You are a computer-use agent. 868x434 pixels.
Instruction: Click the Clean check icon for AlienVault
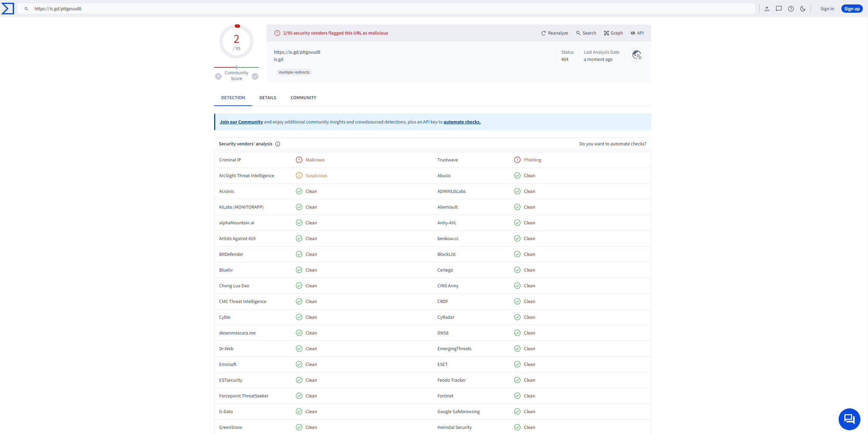click(x=517, y=207)
